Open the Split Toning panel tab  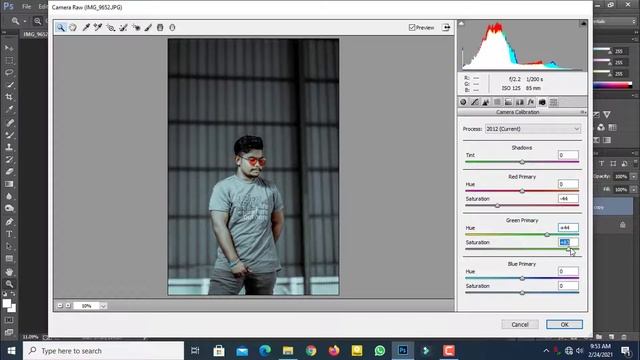point(508,102)
